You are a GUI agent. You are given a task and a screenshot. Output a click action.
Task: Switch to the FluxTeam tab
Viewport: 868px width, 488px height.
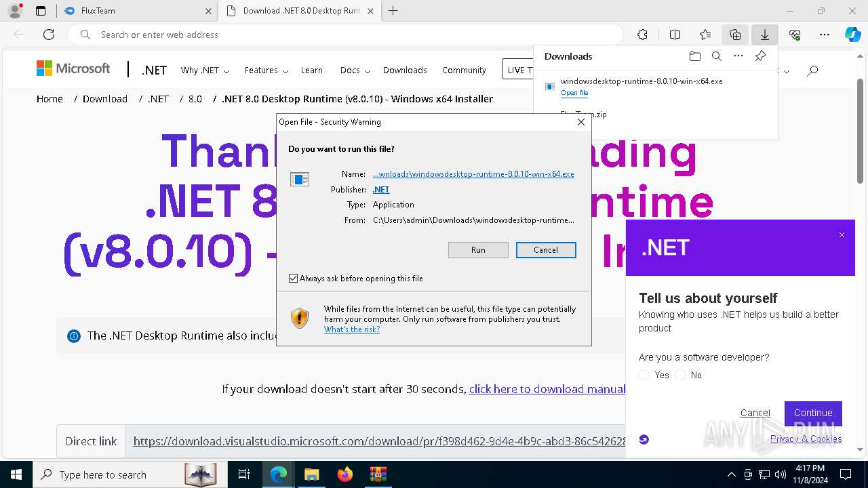(x=136, y=11)
